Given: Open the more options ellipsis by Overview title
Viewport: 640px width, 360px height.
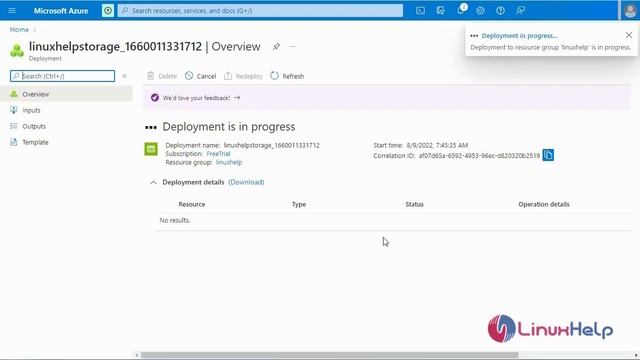Looking at the screenshot, I should tap(293, 47).
